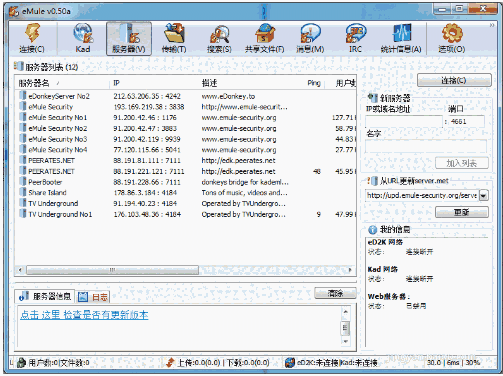Click the eD2K connection globe status icon
The width and height of the screenshot is (503, 376).
[290, 362]
